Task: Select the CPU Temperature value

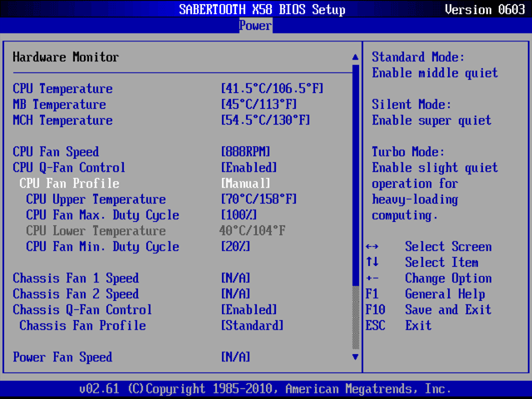Action: 272,89
